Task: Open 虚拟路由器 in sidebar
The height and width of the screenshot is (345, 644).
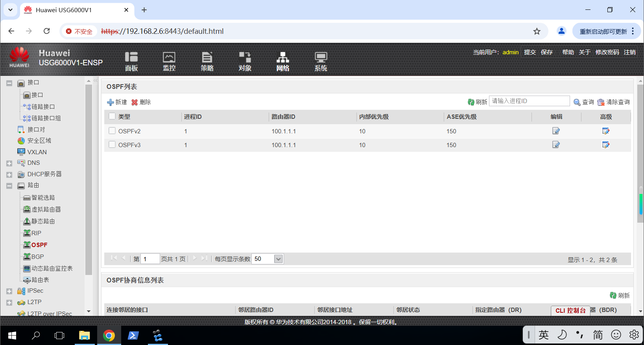Action: pos(46,210)
